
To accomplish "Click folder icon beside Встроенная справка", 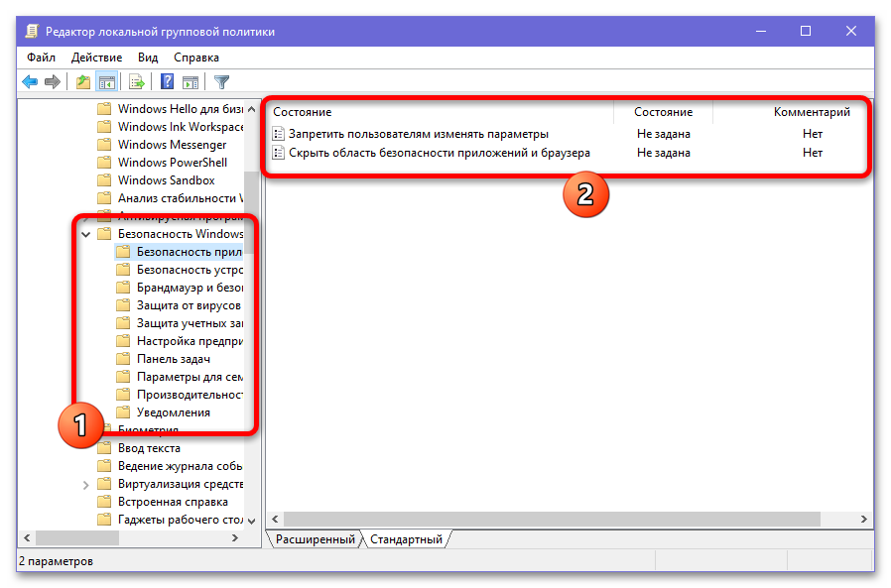I will click(x=104, y=502).
